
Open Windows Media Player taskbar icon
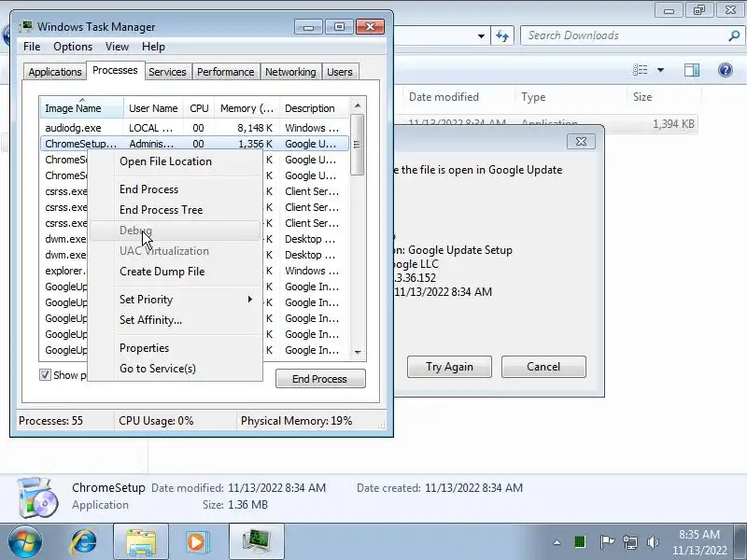click(196, 542)
